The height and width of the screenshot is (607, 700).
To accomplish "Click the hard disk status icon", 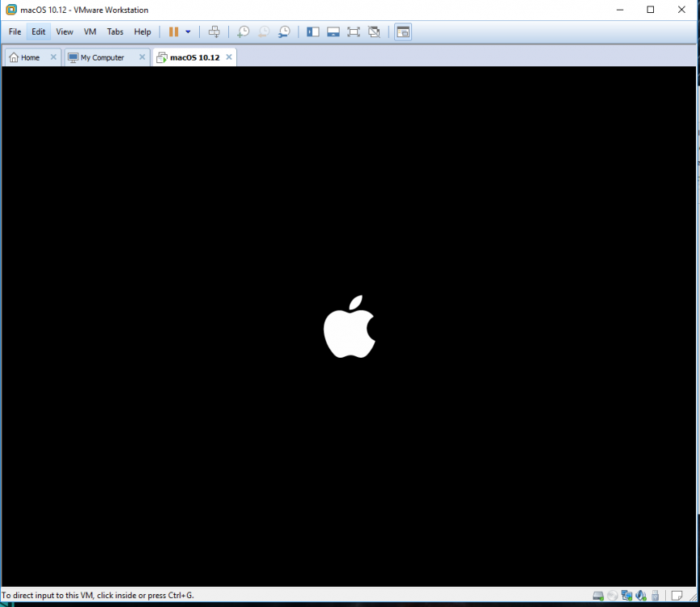I will 598,596.
